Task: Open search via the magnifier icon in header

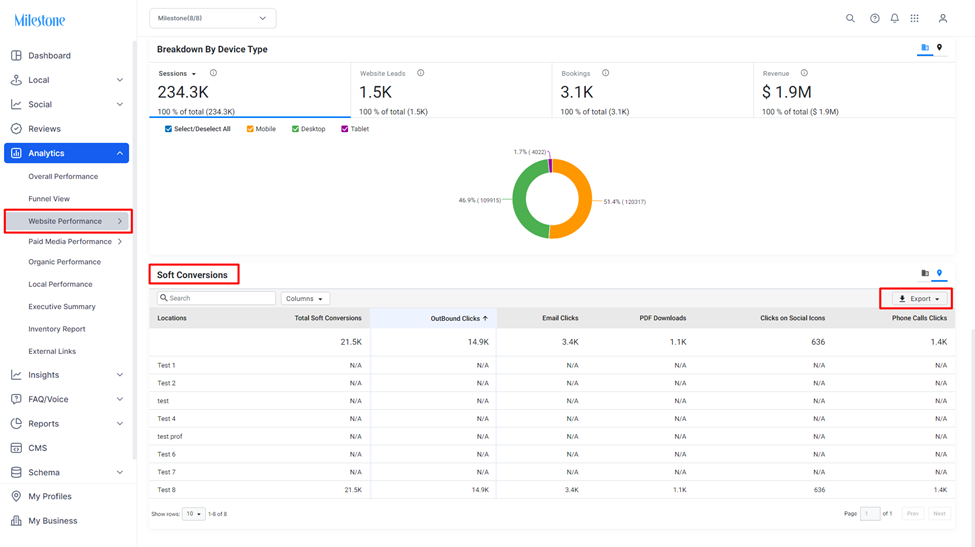Action: pyautogui.click(x=850, y=19)
